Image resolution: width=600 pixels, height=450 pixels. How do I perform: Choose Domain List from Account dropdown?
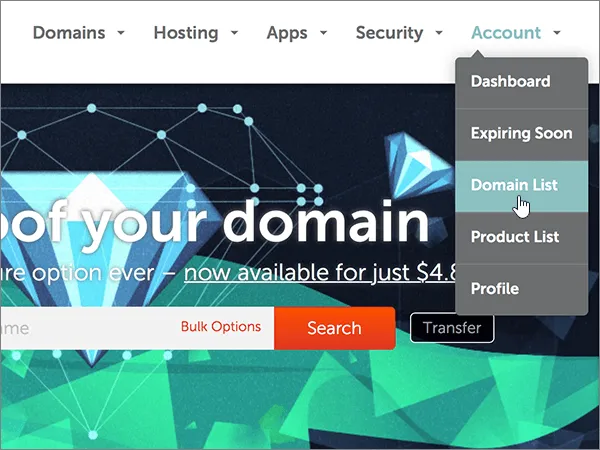click(522, 186)
